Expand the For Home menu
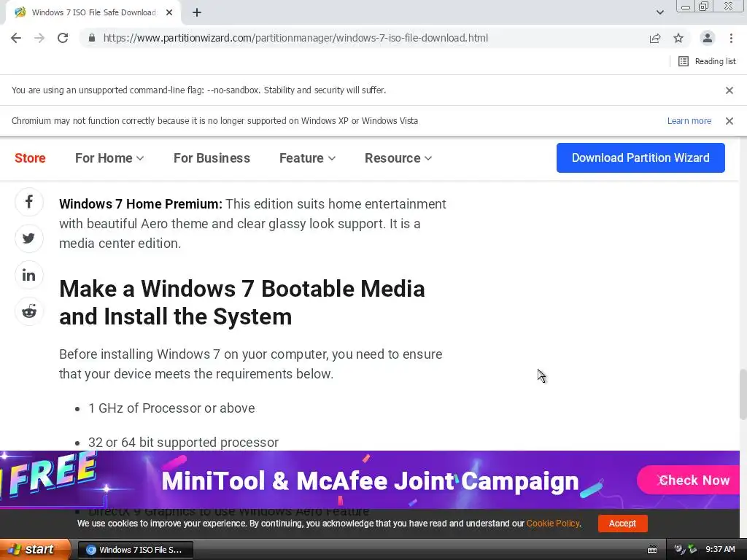This screenshot has height=560, width=747. pos(109,158)
